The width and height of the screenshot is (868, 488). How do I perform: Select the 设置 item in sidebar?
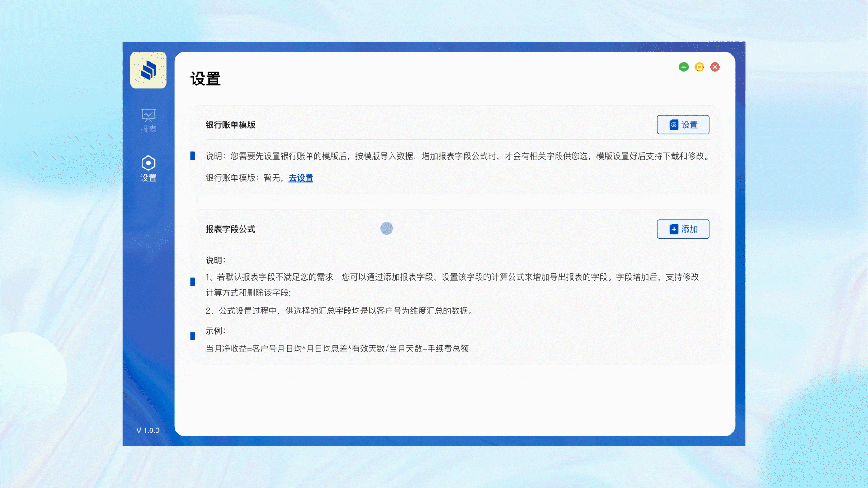tap(148, 169)
